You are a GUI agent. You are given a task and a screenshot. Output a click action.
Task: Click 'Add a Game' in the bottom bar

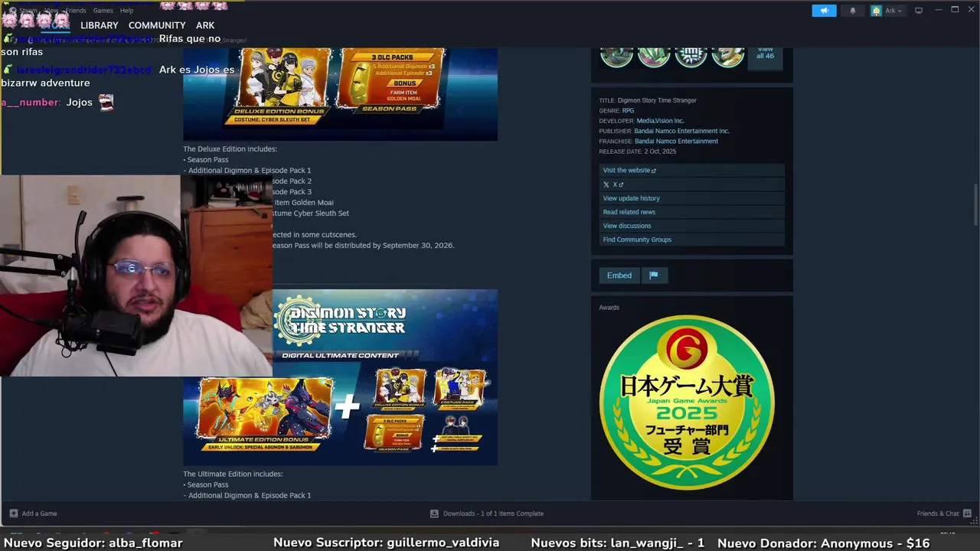[x=39, y=514]
